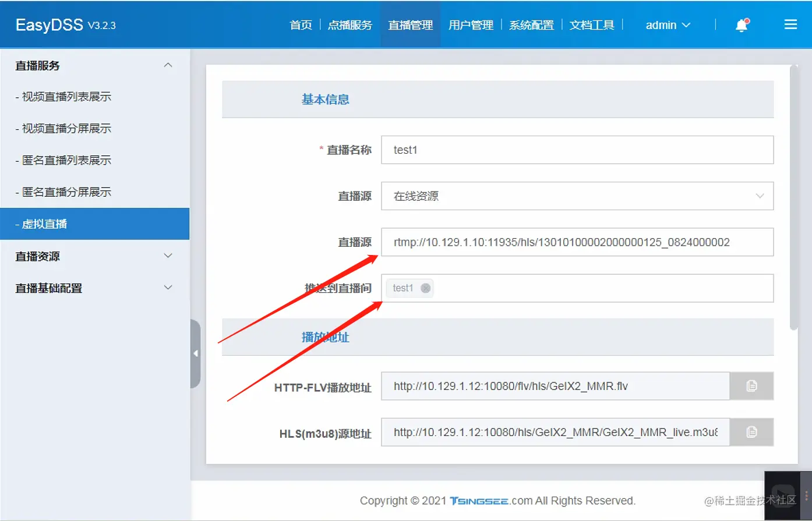Open 文档工具 in top navigation
The image size is (812, 521).
click(x=592, y=25)
